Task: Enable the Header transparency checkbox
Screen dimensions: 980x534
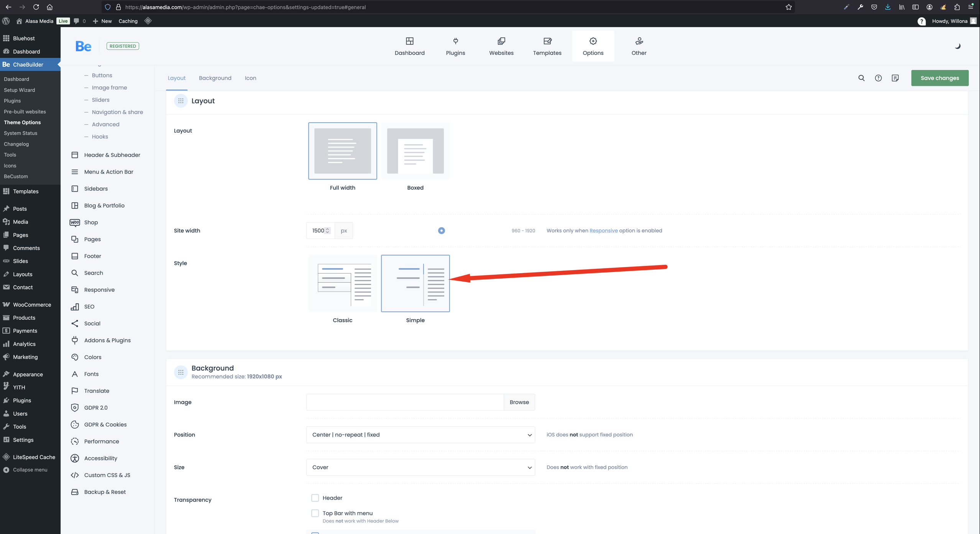Action: tap(315, 498)
